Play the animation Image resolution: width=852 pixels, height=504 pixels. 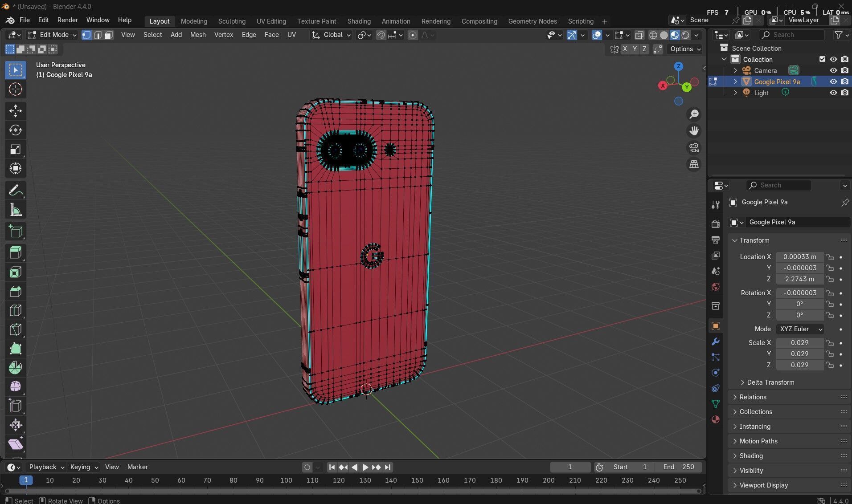[365, 467]
